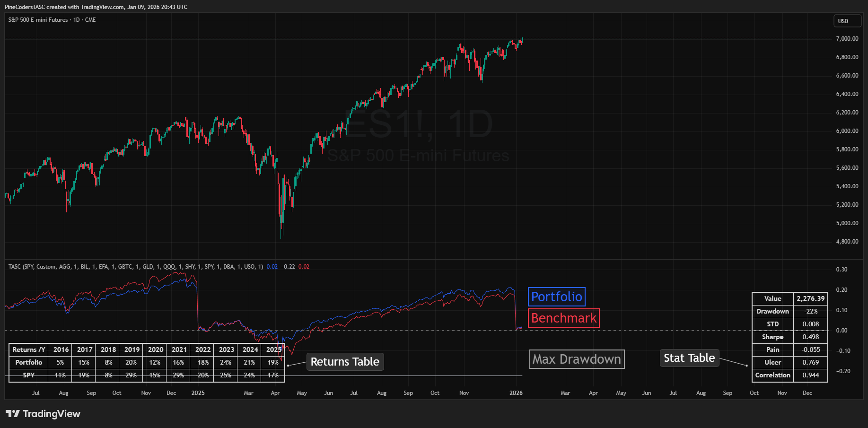Click the STD value 0.008
Viewport: 868px width, 428px height.
[x=811, y=324]
